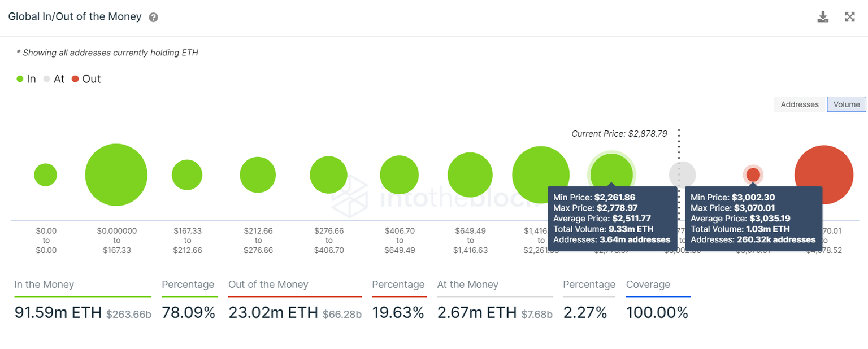The height and width of the screenshot is (349, 868).
Task: Click the 100.00% Coverage value
Action: (x=657, y=312)
